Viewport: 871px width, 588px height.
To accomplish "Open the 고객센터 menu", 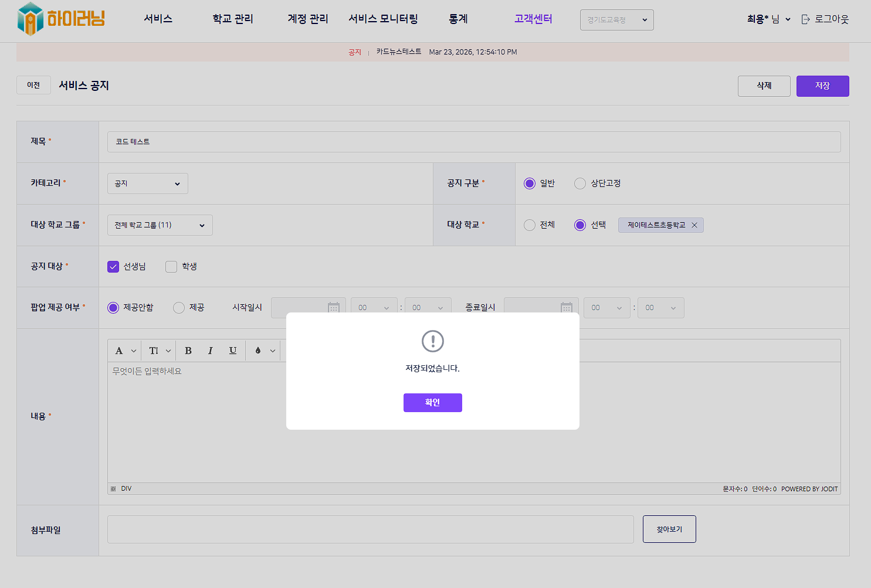I will [533, 19].
